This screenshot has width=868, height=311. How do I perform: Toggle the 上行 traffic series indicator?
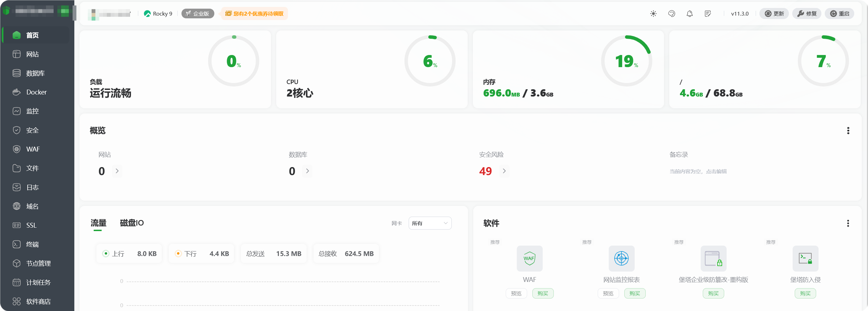(x=106, y=254)
